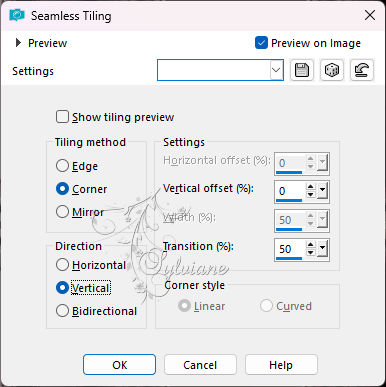The width and height of the screenshot is (386, 387).
Task: Toggle the Preview on Image checkbox
Action: (261, 43)
